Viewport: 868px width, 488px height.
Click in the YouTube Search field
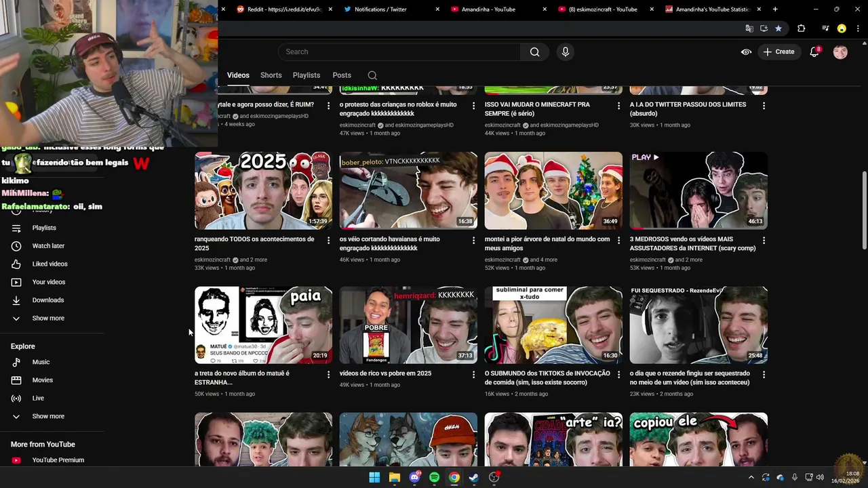coord(399,52)
